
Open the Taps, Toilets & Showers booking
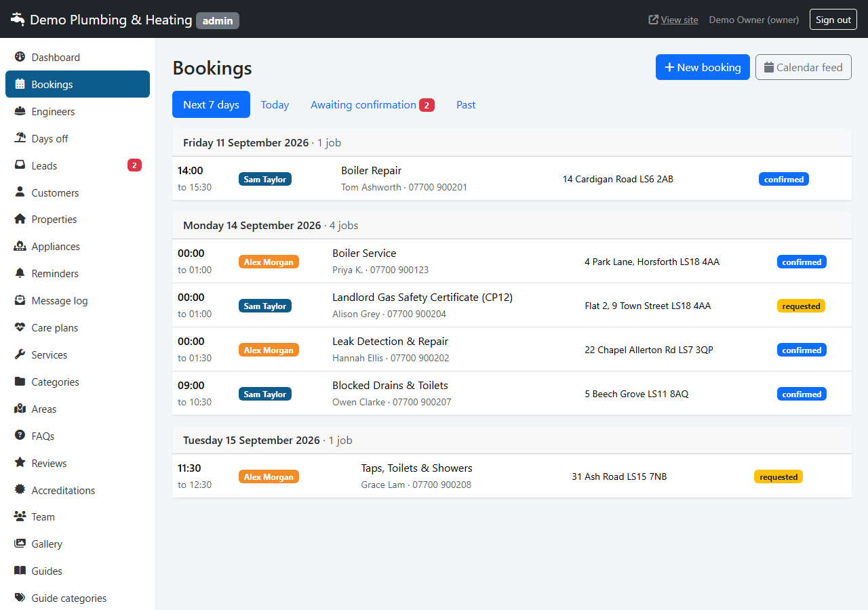coord(512,476)
